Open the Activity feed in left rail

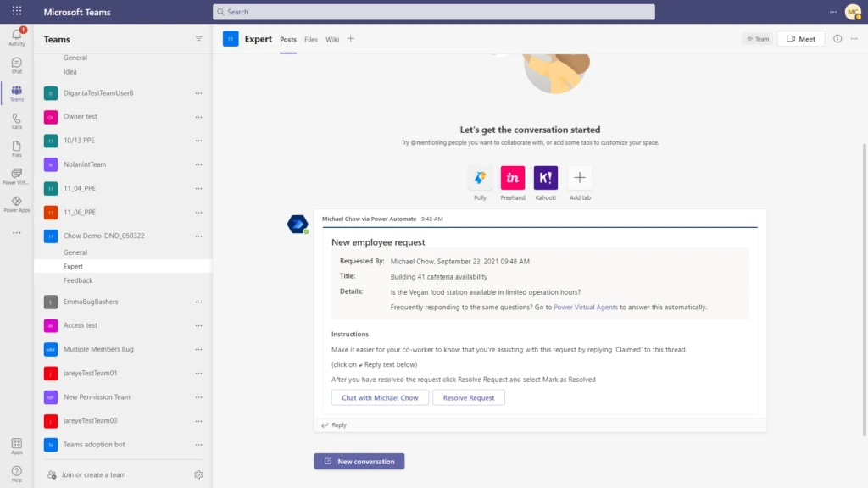coord(16,36)
